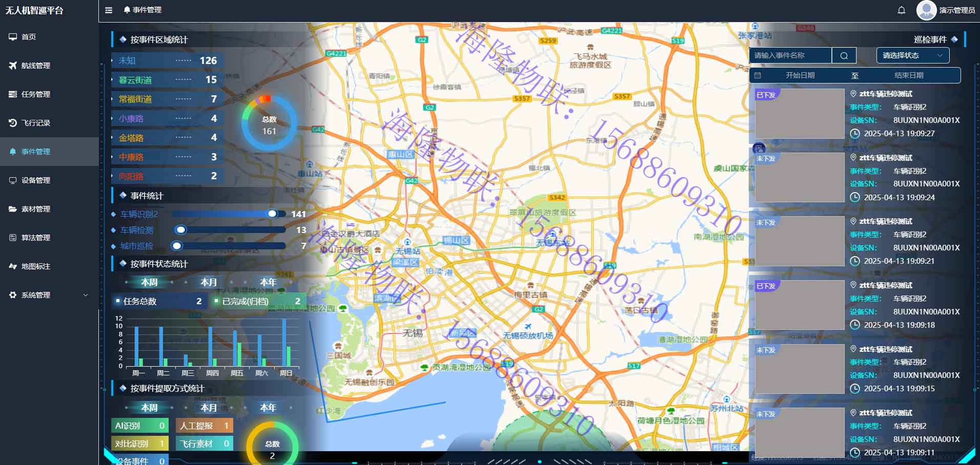Click the 车辆识别2 slider handle

point(272,214)
